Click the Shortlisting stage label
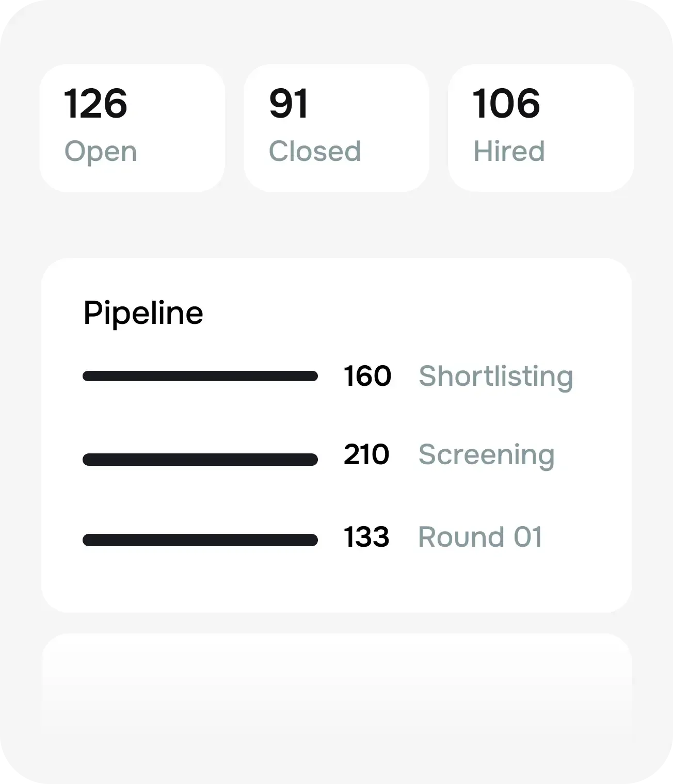The width and height of the screenshot is (673, 784). point(496,377)
